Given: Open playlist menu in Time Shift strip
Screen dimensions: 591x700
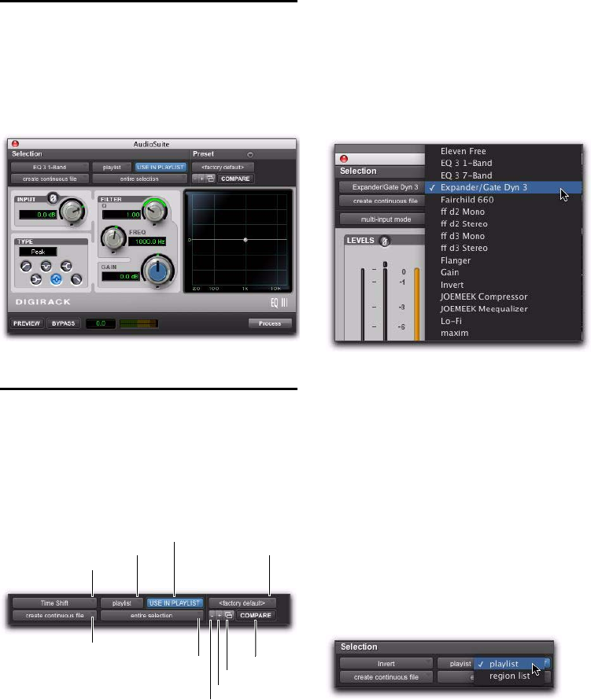Looking at the screenshot, I should (121, 603).
